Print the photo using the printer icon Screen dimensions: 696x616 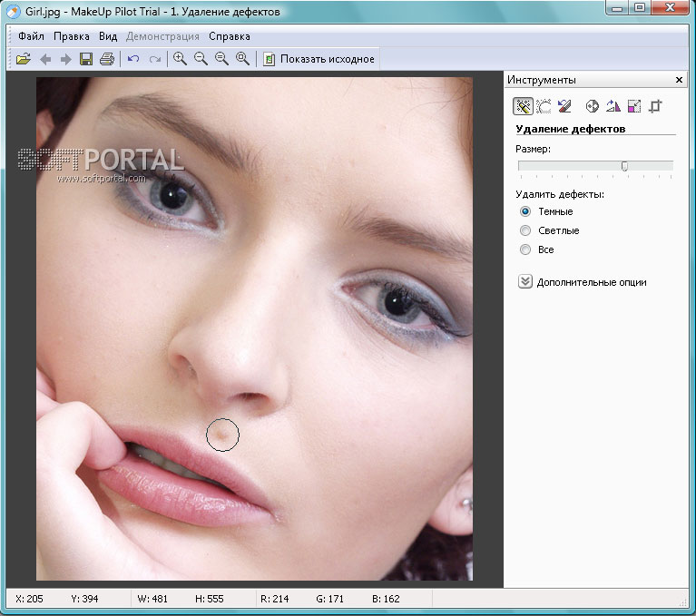(x=107, y=59)
